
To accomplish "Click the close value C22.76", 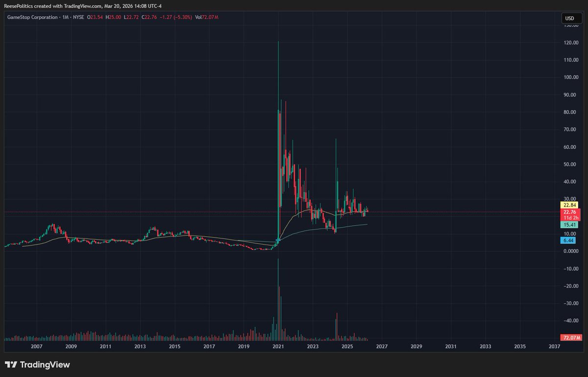I will coord(149,18).
